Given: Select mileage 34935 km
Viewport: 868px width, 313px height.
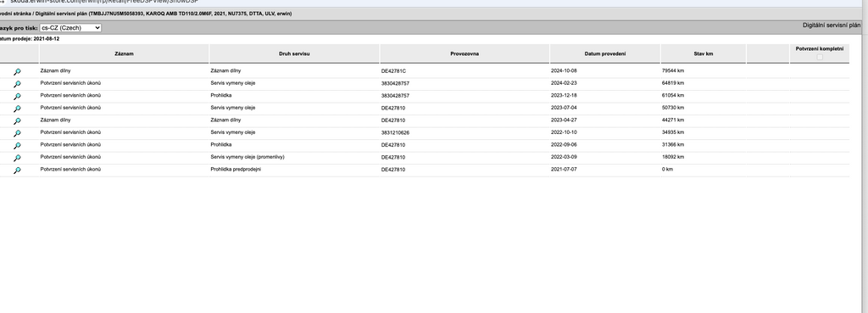Looking at the screenshot, I should point(673,132).
